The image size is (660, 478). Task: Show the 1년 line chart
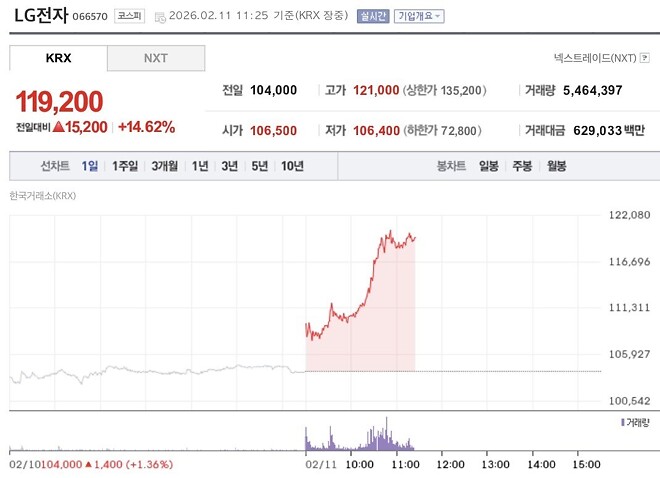(x=200, y=166)
